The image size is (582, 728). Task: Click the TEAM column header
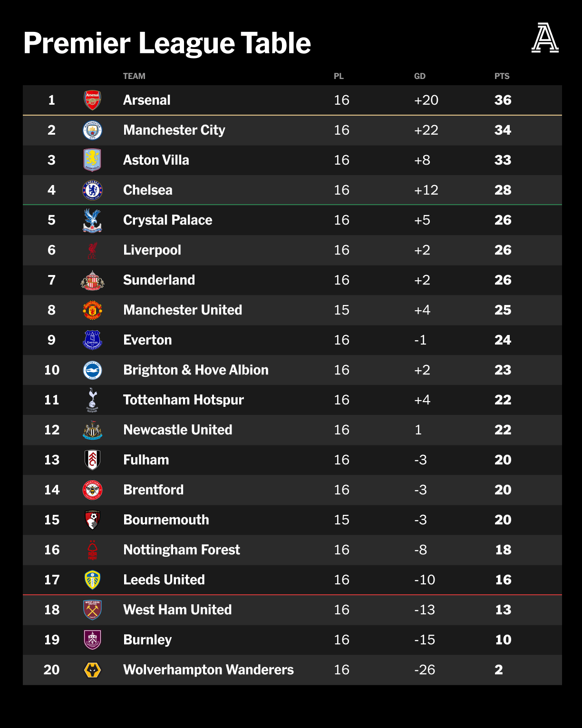click(x=134, y=76)
